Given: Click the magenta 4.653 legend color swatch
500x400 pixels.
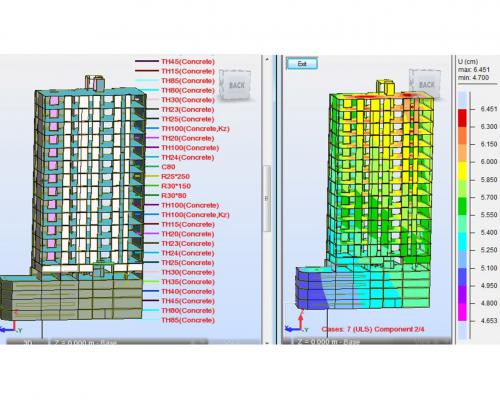Looking at the screenshot, I should (462, 312).
